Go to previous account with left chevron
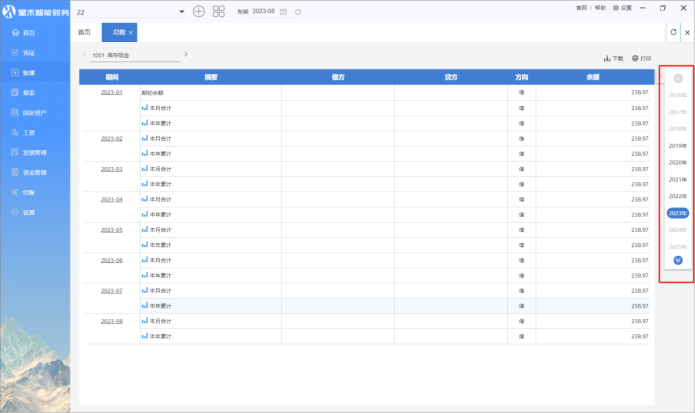Viewport: 695px width, 413px height. [x=84, y=54]
